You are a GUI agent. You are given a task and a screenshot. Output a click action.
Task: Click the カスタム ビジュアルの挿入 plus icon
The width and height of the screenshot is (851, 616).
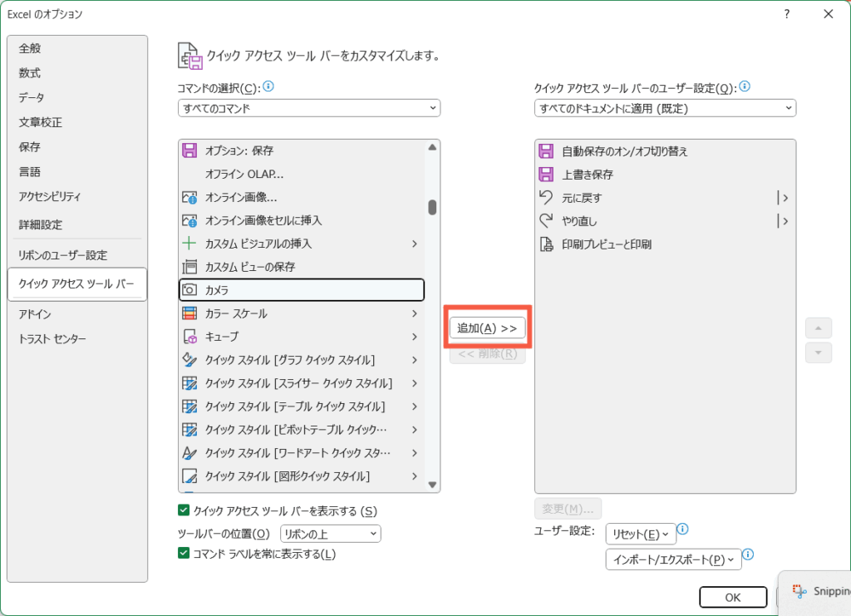pos(189,243)
